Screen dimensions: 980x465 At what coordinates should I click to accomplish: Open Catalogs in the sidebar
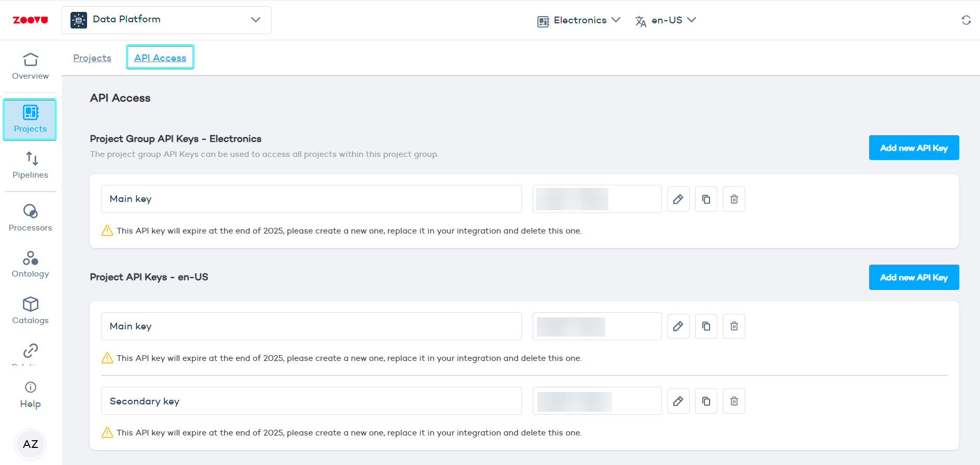click(x=31, y=311)
